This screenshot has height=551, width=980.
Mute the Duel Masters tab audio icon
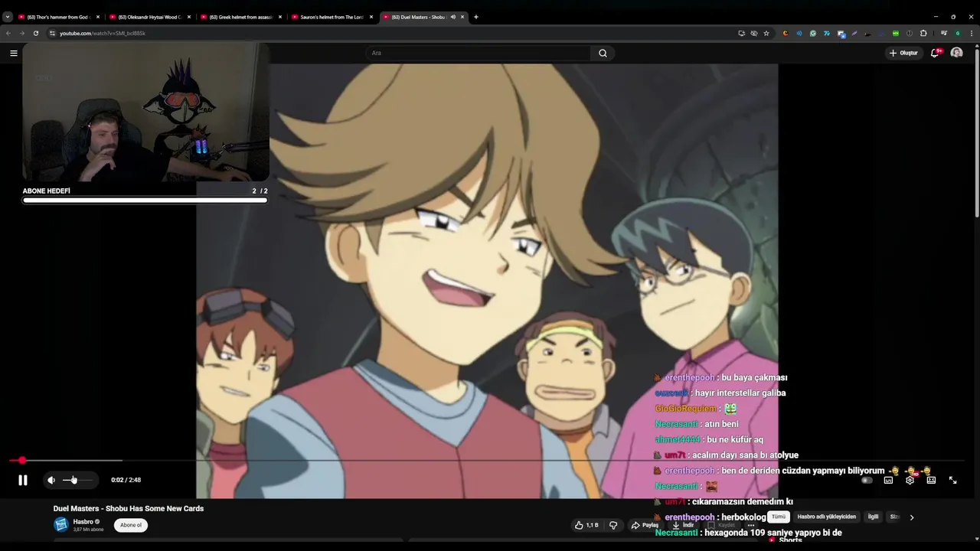[452, 17]
